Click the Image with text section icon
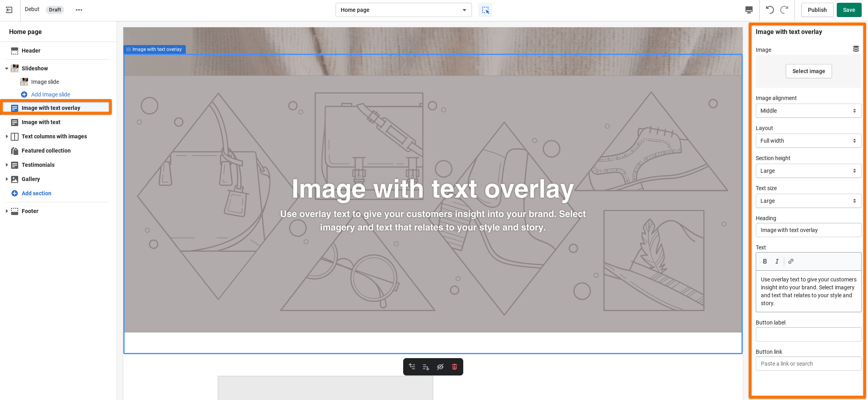Image resolution: width=868 pixels, height=400 pixels. (x=15, y=122)
